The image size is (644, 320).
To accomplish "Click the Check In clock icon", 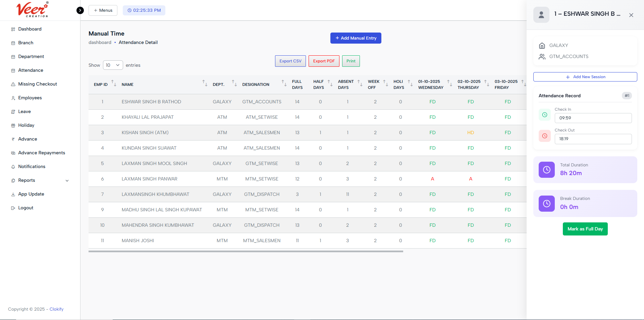I will 544,115.
